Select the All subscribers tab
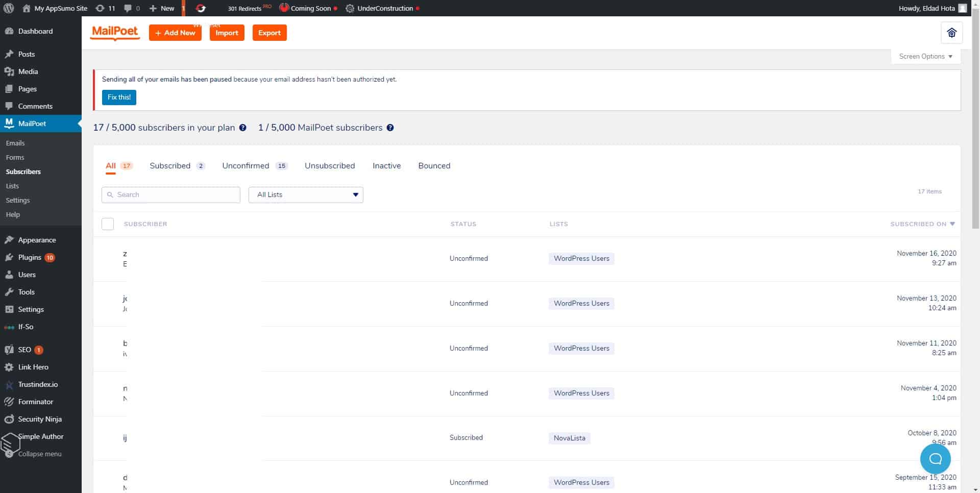The height and width of the screenshot is (493, 980). 118,166
